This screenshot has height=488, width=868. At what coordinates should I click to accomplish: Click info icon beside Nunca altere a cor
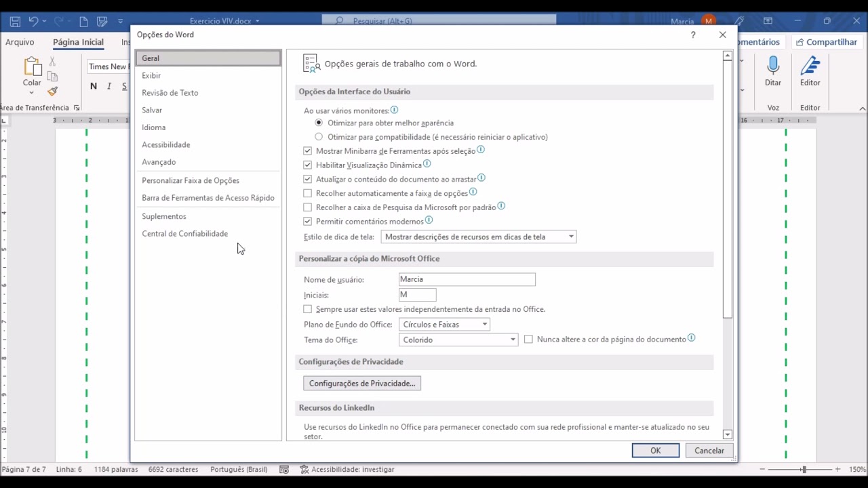point(692,338)
